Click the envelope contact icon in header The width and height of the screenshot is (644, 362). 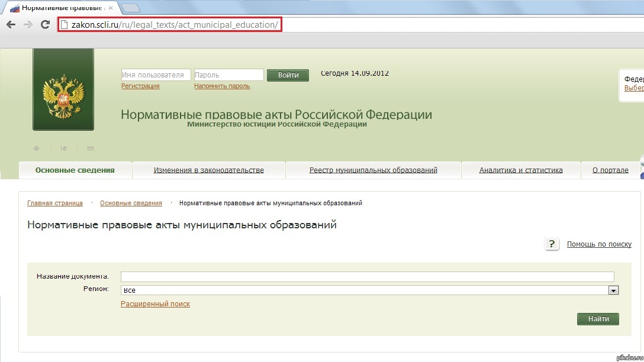pyautogui.click(x=90, y=148)
